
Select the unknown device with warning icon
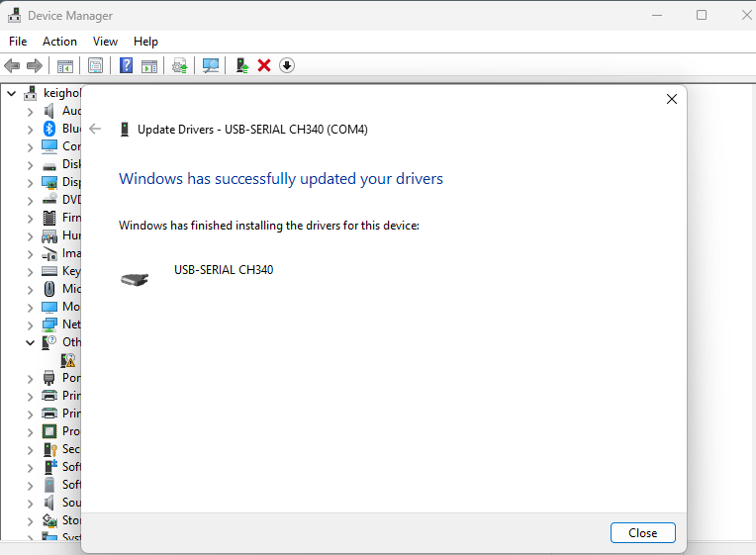tap(68, 360)
